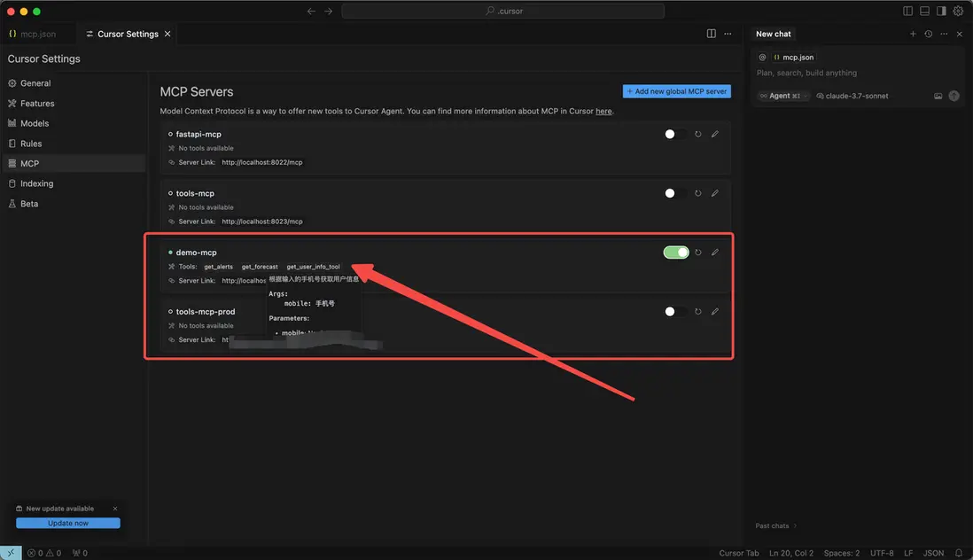This screenshot has height=560, width=973.
Task: Turn on the tools-mcp-prod server toggle
Action: (674, 312)
